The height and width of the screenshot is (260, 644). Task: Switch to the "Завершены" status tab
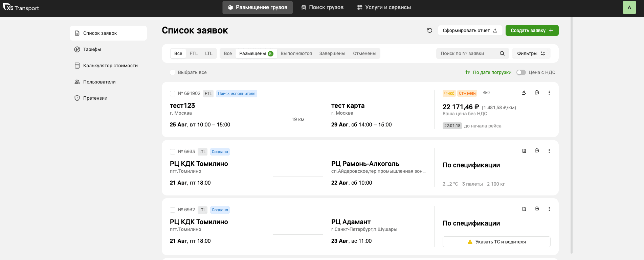332,53
